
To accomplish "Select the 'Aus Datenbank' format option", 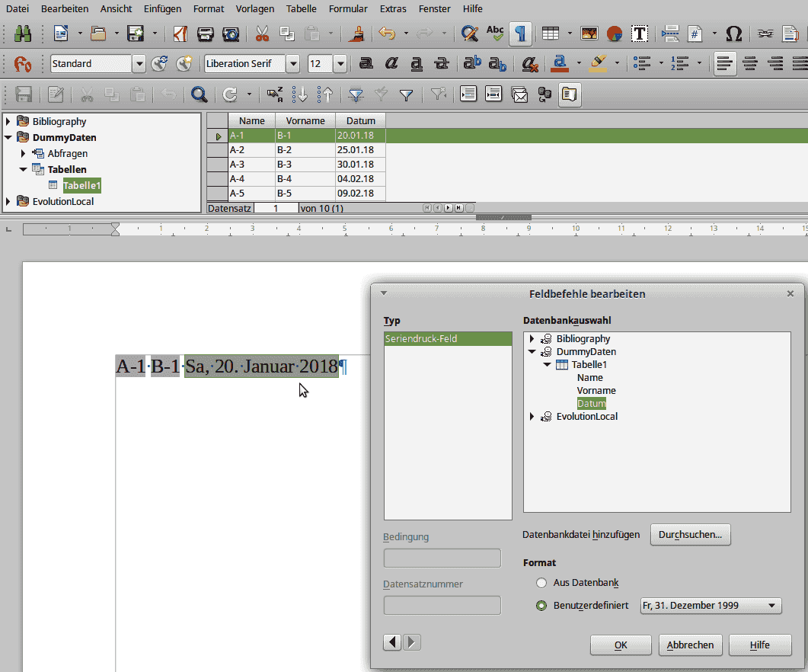I will [x=541, y=583].
